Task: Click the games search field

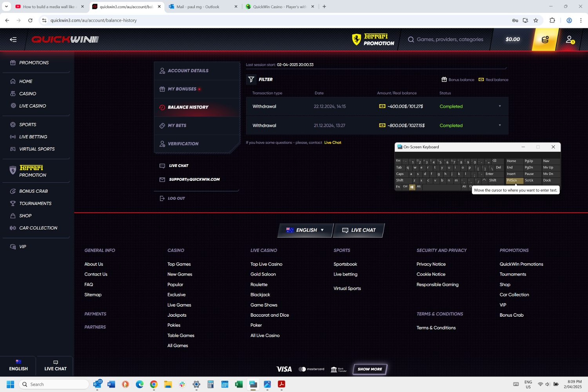Action: tap(450, 40)
